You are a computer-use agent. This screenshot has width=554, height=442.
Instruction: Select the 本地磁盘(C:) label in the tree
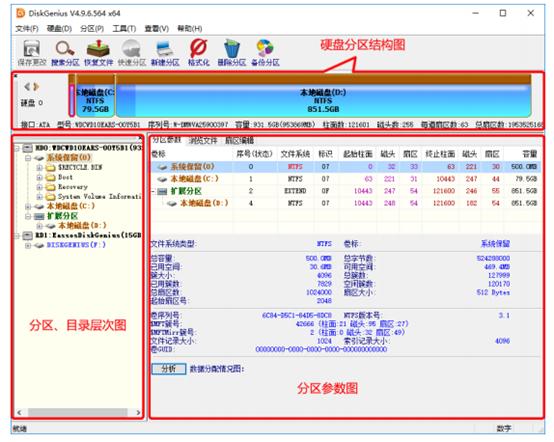click(71, 206)
